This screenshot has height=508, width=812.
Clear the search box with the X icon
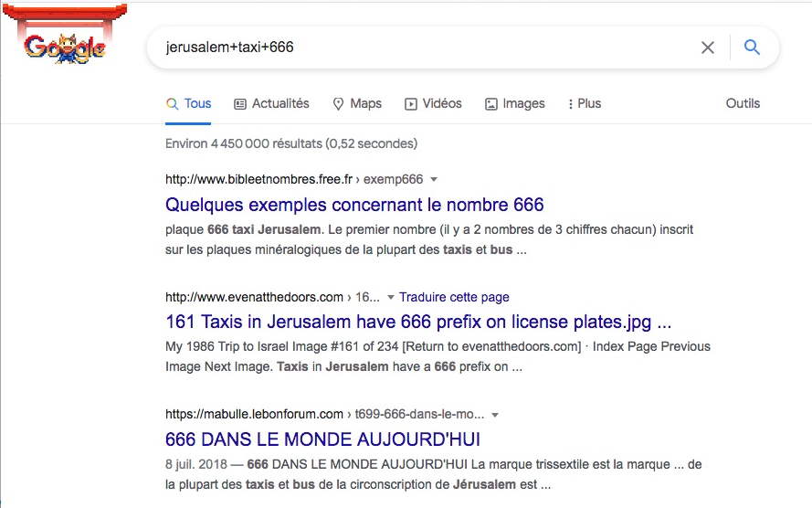pos(707,48)
